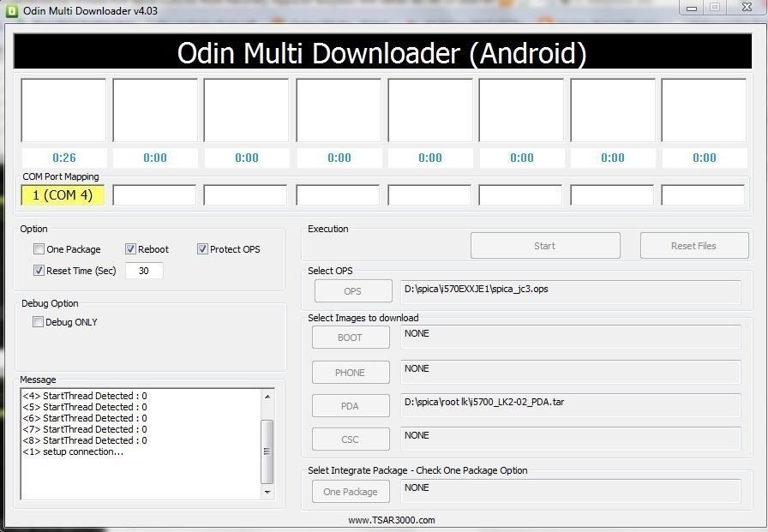
Task: Tick the Debug ONLY checkbox
Action: [38, 321]
